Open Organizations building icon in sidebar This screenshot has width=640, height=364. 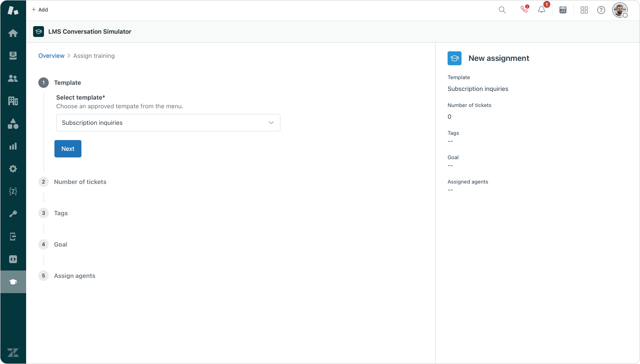(13, 101)
